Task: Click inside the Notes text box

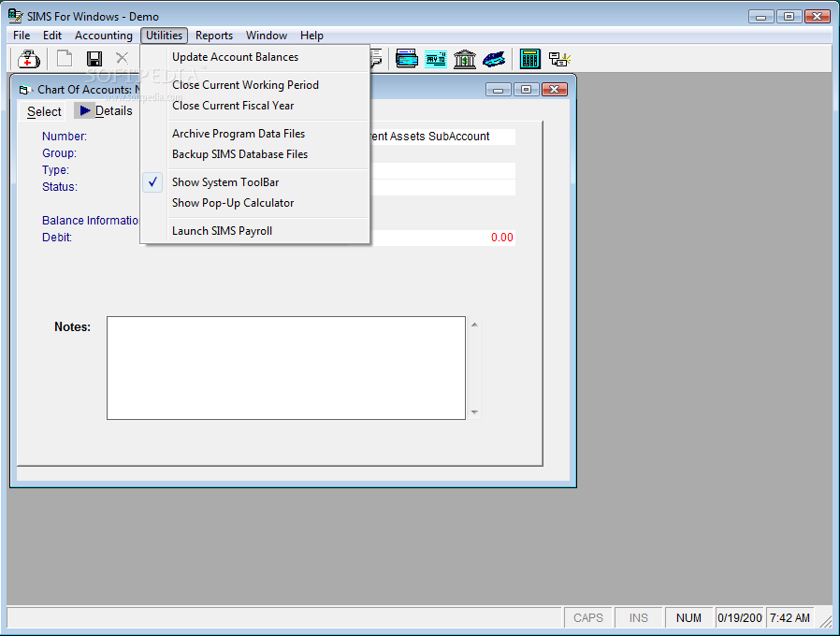Action: click(x=286, y=368)
